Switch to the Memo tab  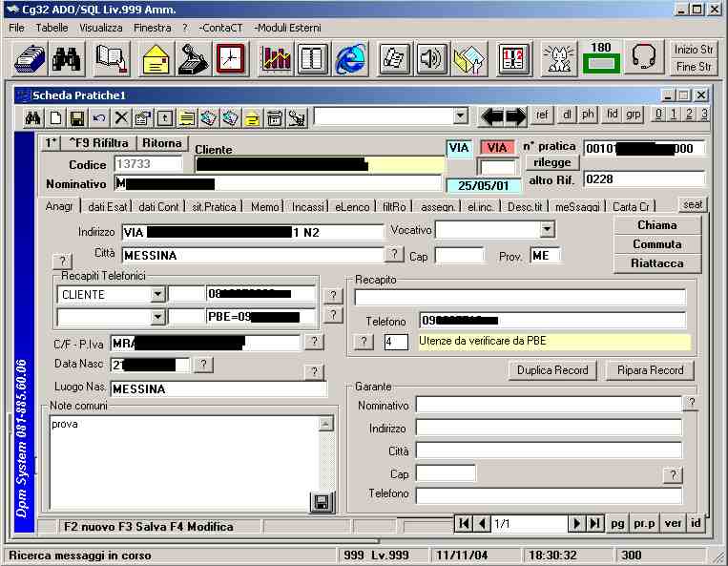(x=265, y=206)
